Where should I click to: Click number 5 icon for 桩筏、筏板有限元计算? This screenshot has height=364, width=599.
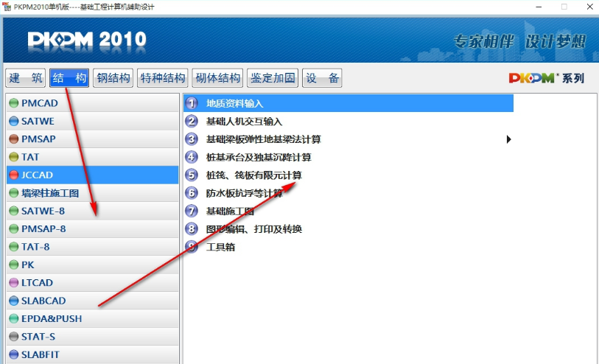[x=192, y=175]
